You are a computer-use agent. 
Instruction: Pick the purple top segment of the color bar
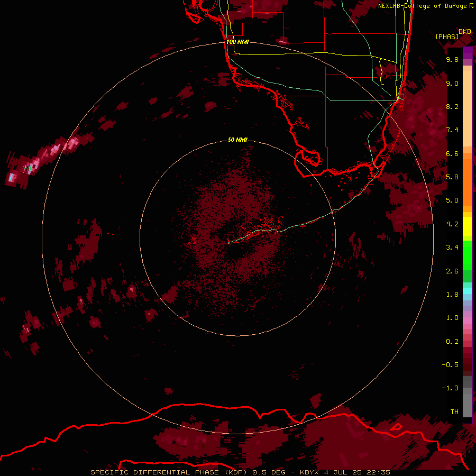click(467, 53)
